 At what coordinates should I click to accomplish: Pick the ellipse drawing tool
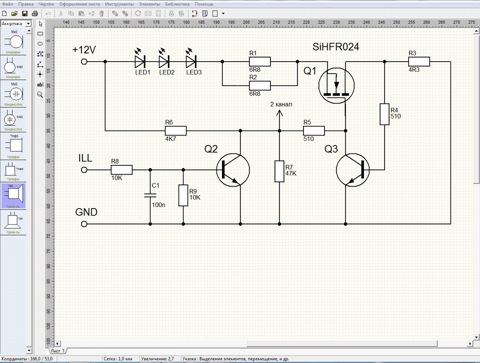click(x=40, y=44)
